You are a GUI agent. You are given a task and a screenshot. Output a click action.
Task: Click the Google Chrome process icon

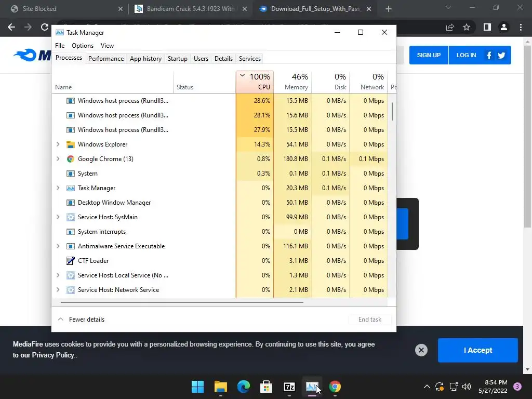tap(71, 159)
